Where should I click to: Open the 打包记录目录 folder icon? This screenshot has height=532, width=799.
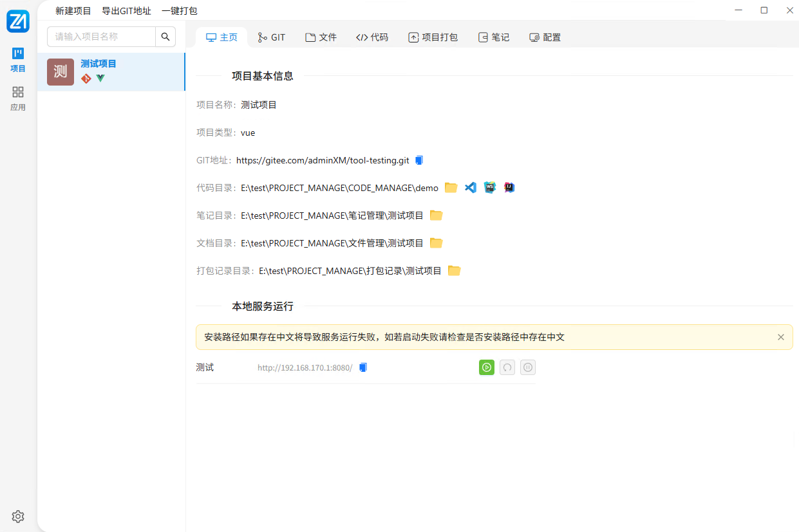click(x=454, y=271)
